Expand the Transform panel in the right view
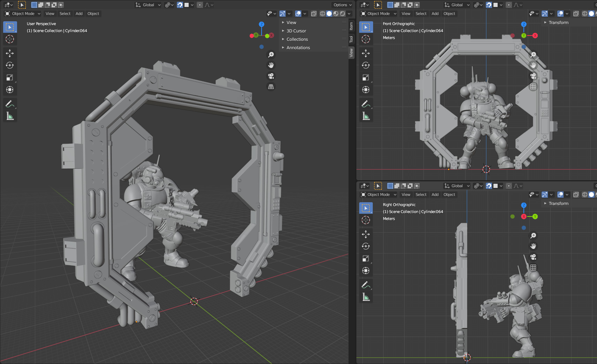Screen dimensions: 597x364 [x=558, y=204]
